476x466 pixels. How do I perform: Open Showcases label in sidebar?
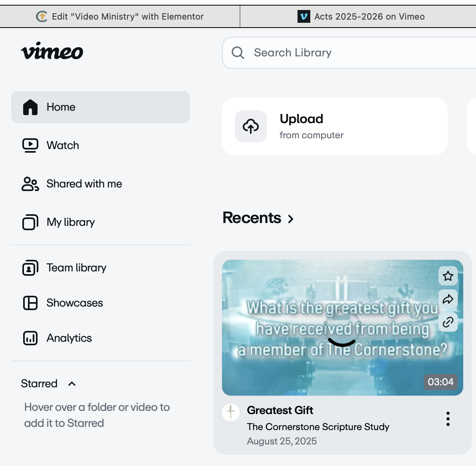(x=74, y=303)
